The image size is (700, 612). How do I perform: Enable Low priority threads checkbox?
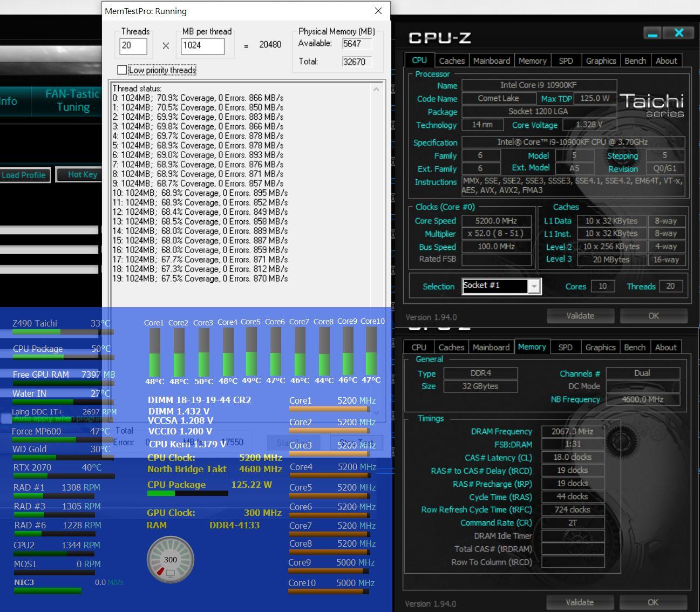[122, 70]
